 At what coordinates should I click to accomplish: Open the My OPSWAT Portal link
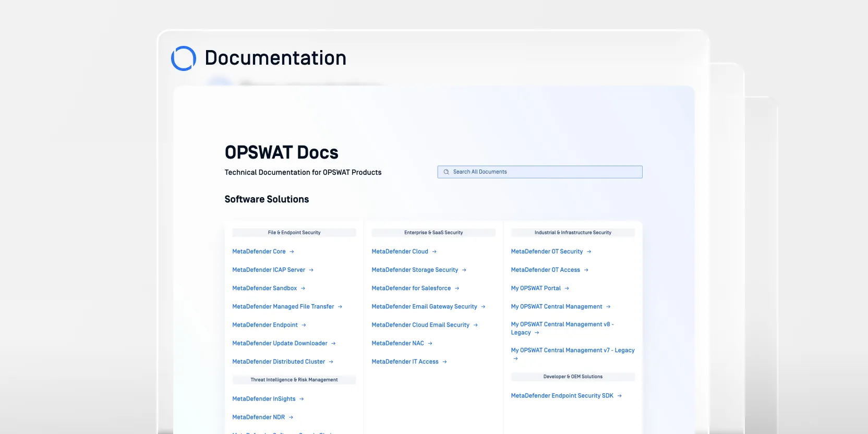pos(536,288)
